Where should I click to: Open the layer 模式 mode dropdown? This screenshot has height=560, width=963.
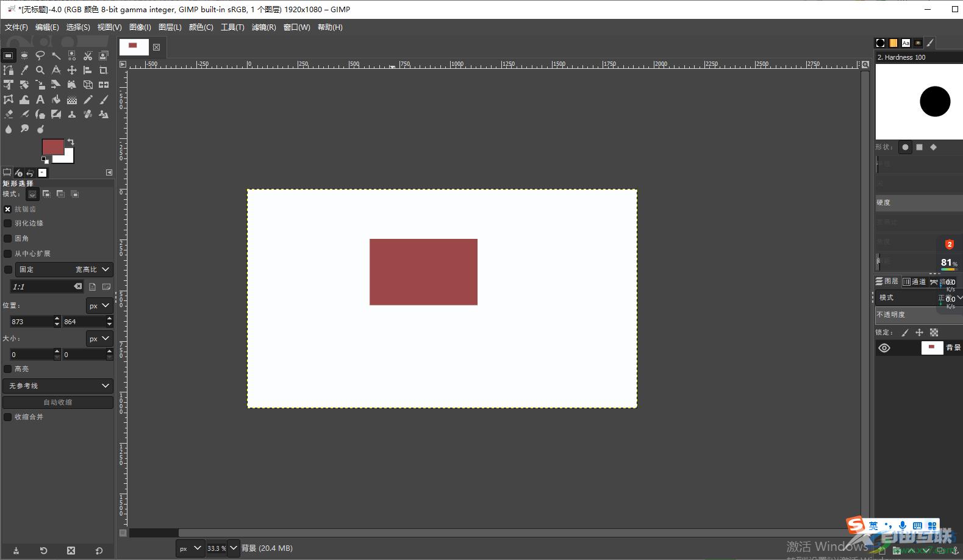919,298
